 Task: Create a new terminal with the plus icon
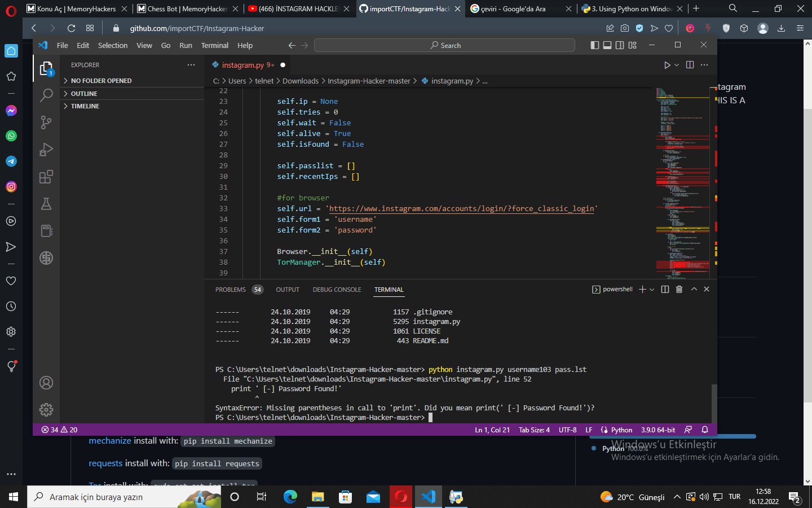pos(642,289)
